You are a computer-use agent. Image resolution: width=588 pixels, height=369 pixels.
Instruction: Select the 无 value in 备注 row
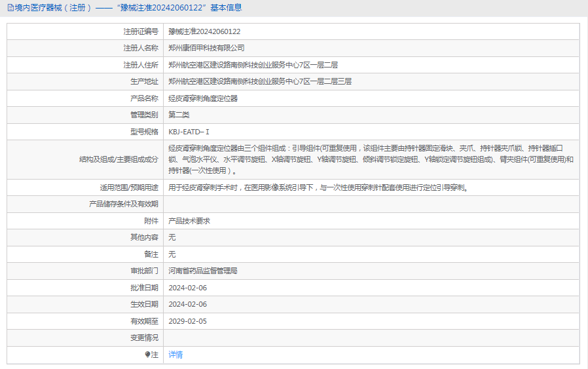click(172, 254)
